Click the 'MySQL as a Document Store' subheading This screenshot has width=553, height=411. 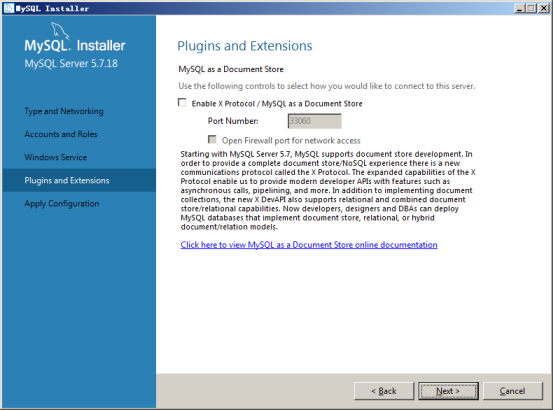(231, 69)
